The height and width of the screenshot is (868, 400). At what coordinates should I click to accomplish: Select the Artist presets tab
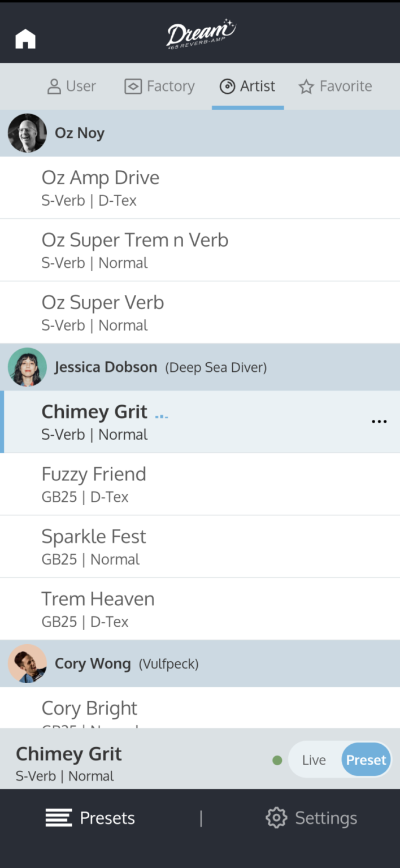point(247,86)
